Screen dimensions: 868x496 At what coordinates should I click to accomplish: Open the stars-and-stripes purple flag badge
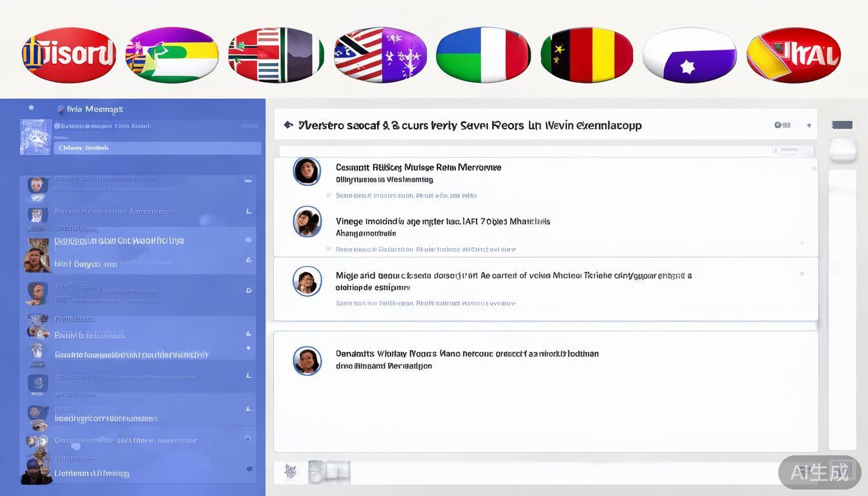pyautogui.click(x=380, y=55)
